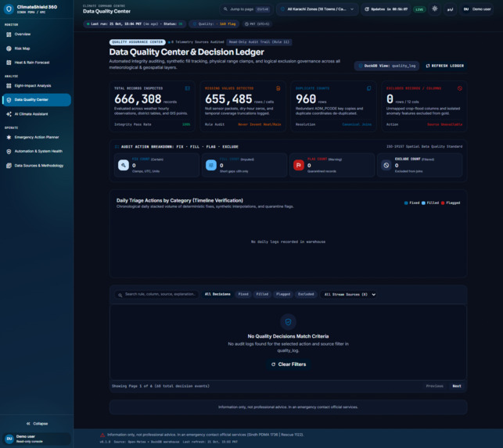The height and width of the screenshot is (448, 503).
Task: Click the Jump to page search field
Action: [246, 9]
